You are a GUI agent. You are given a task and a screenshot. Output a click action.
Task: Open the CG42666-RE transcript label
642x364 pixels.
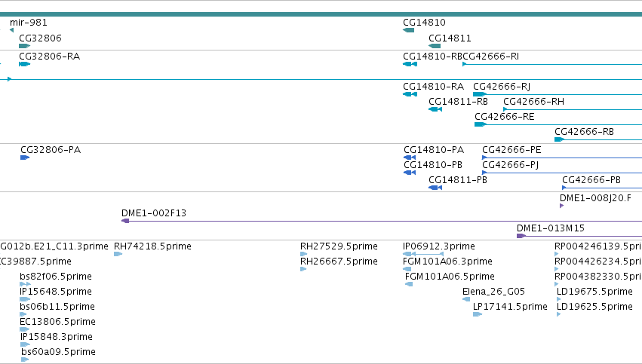pyautogui.click(x=505, y=117)
